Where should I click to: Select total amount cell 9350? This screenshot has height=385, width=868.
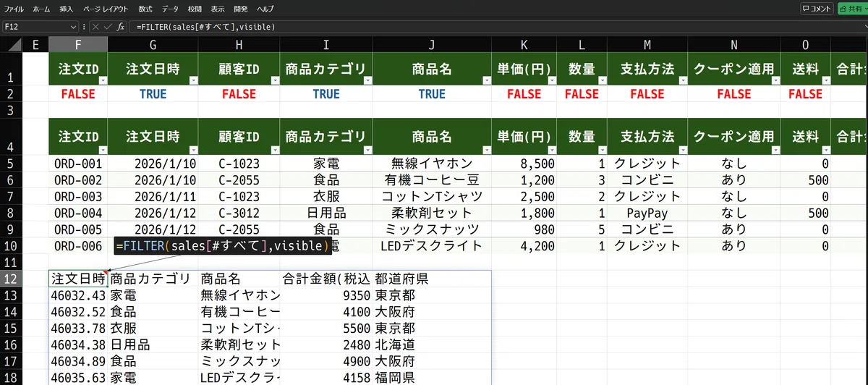point(326,295)
